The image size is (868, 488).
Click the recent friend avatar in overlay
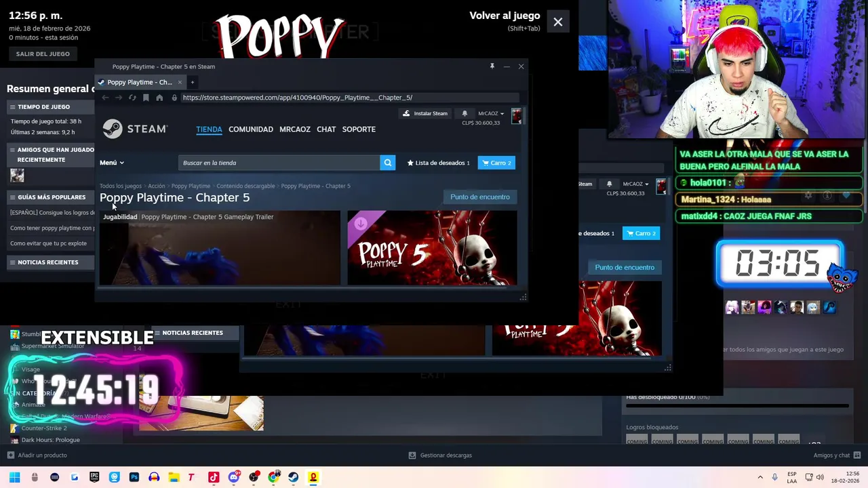(x=17, y=176)
